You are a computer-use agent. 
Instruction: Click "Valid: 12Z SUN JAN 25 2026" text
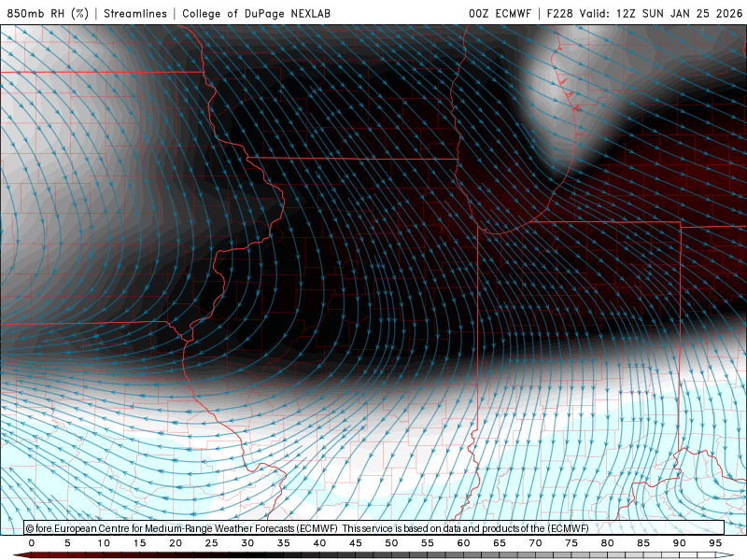661,13
